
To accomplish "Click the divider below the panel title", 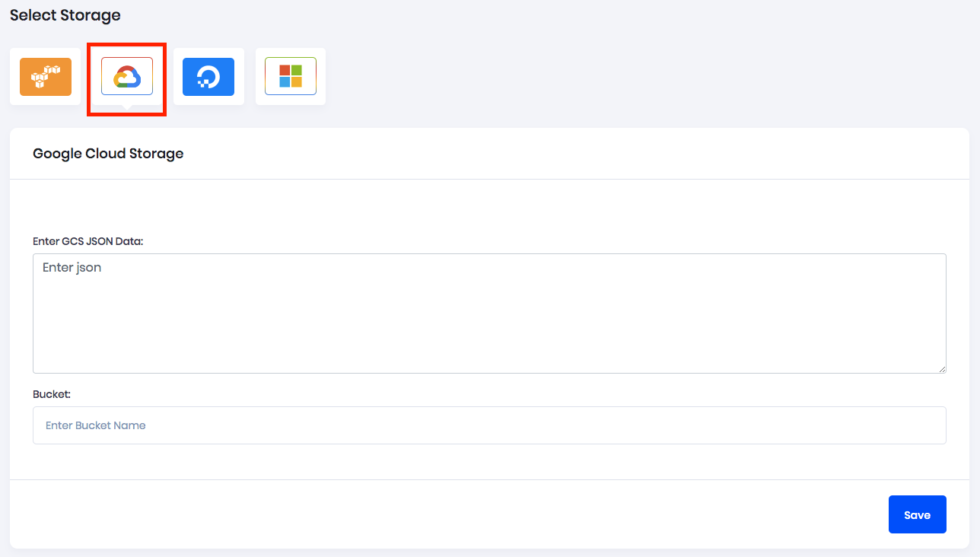I will click(489, 180).
